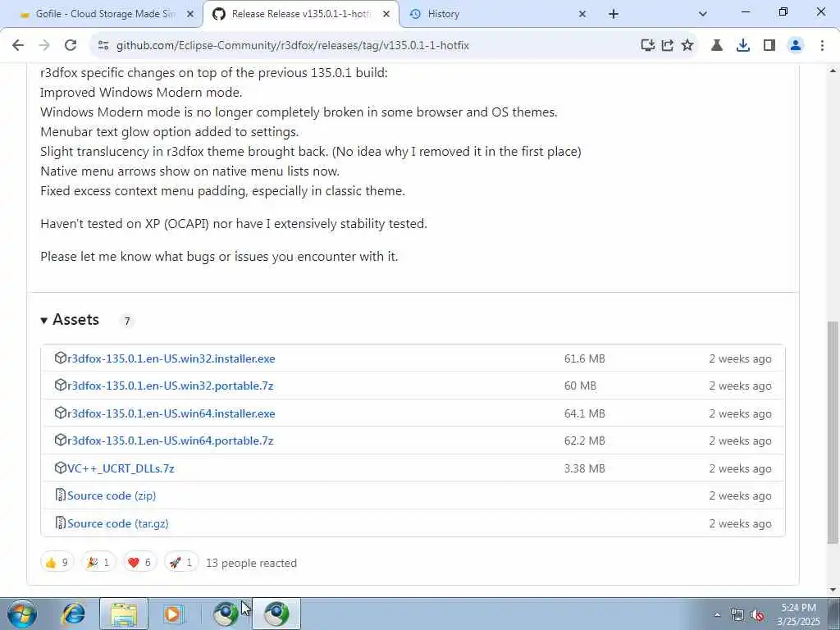The width and height of the screenshot is (840, 630).
Task: Download r3dfox win32 installer exe
Action: [x=171, y=358]
